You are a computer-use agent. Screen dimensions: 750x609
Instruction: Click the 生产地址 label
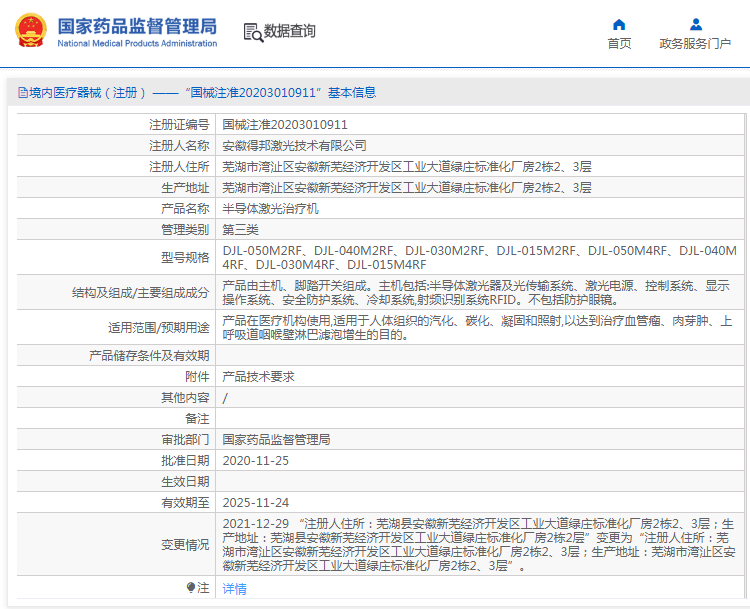[185, 188]
